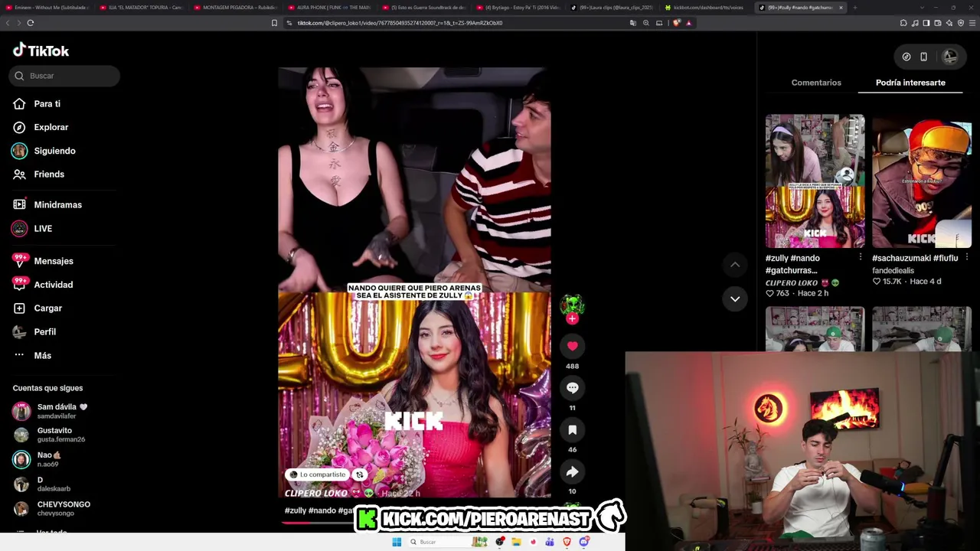Open the Actividad notifications
This screenshot has height=551, width=980.
(x=43, y=285)
